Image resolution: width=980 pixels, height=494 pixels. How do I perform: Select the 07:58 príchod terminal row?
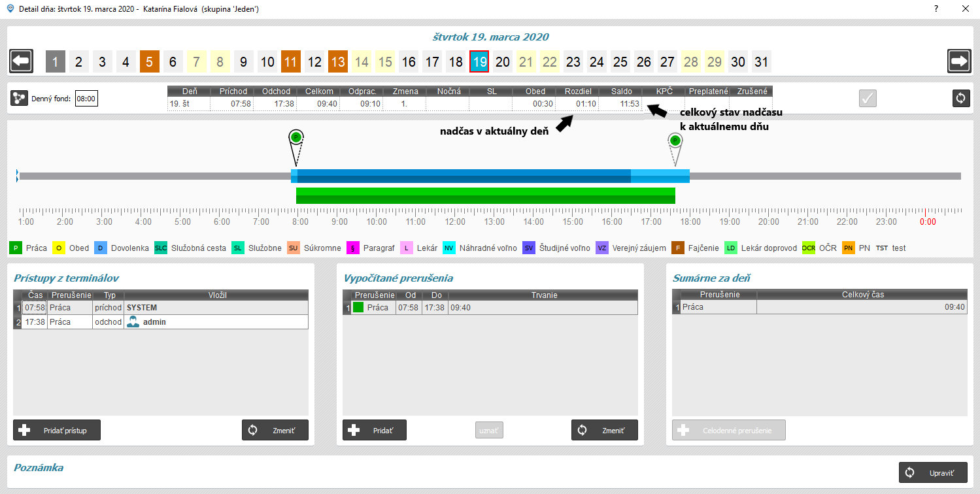tap(163, 307)
